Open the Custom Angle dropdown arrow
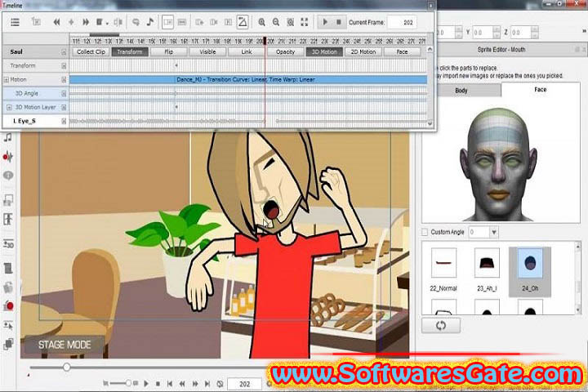Image resolution: width=588 pixels, height=392 pixels. (494, 232)
